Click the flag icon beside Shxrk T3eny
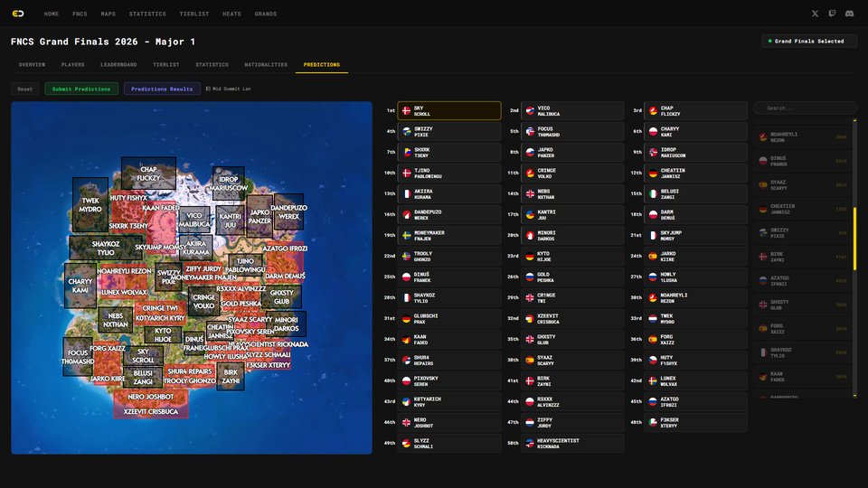 click(x=406, y=152)
